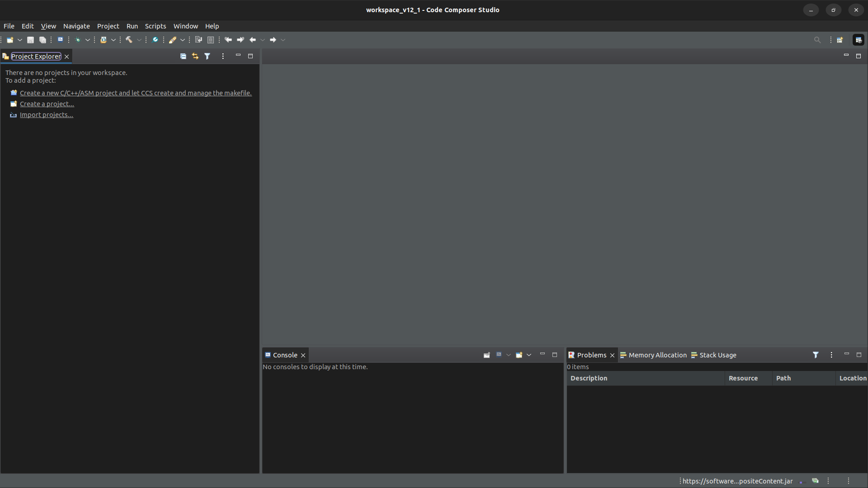Maximize the editor area
The width and height of the screenshot is (868, 488).
pos(859,56)
